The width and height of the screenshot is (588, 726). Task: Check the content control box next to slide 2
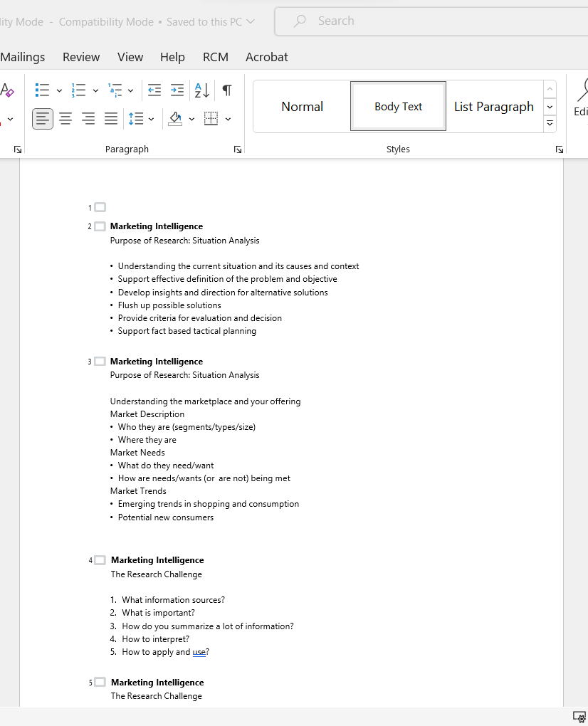click(x=100, y=226)
